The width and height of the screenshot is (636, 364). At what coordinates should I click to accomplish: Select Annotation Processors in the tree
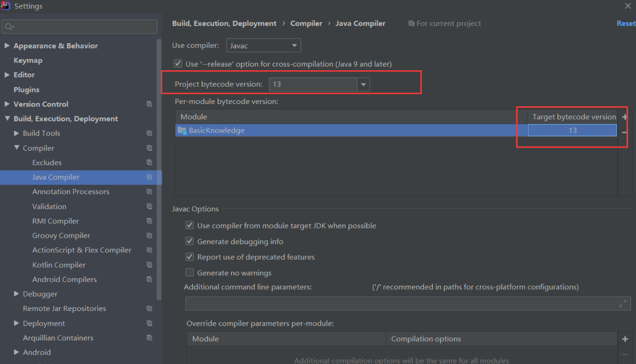pos(71,192)
